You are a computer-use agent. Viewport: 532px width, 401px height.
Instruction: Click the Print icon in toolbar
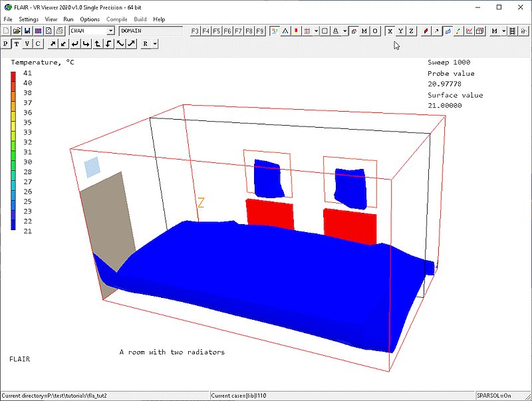pyautogui.click(x=60, y=31)
